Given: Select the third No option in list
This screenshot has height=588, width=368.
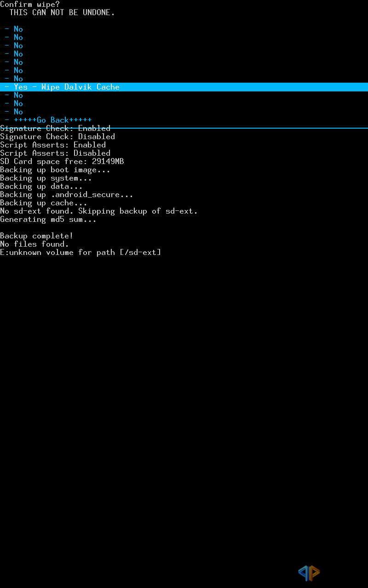Looking at the screenshot, I should (184, 45).
